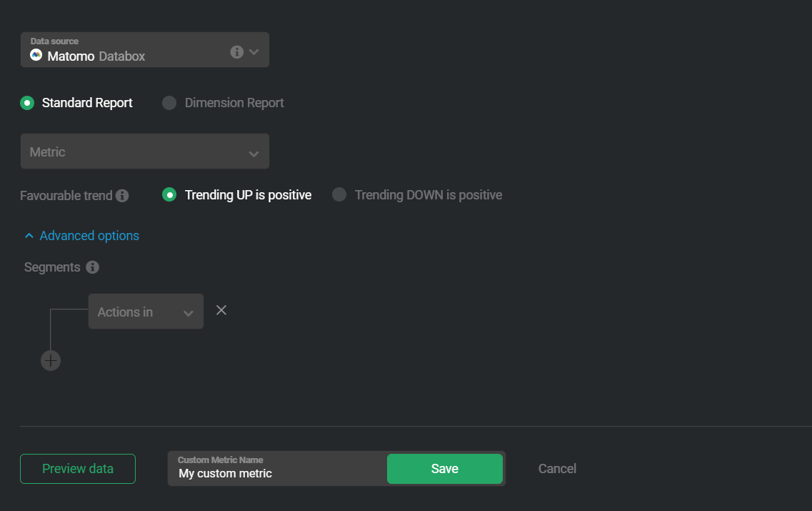The width and height of the screenshot is (812, 511).
Task: Select the Standard Report radio button
Action: [x=27, y=103]
